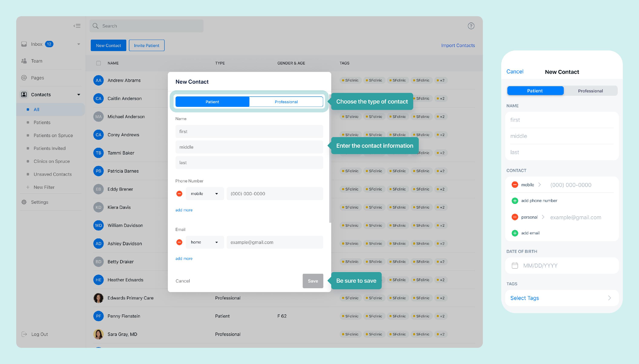
Task: Remove the mobile phone number in the dialog
Action: [x=179, y=193]
